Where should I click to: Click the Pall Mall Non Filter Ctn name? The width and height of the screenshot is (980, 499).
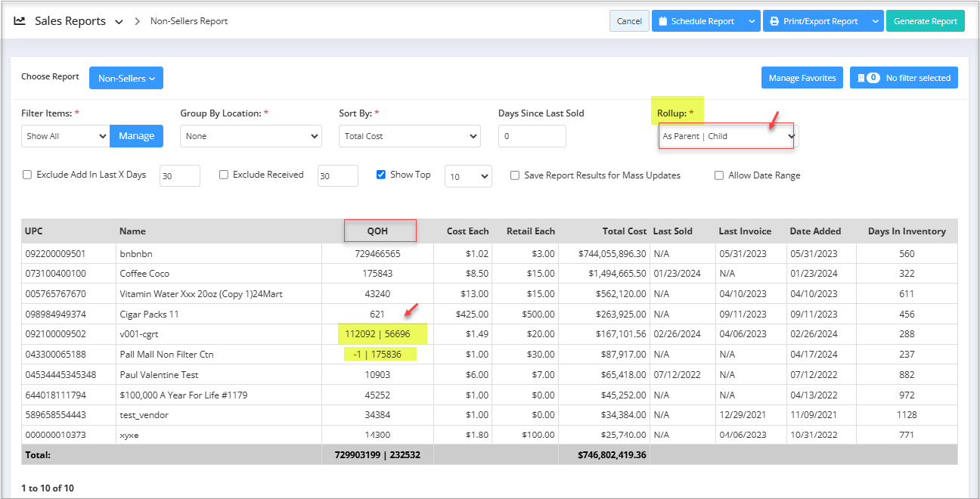click(166, 355)
